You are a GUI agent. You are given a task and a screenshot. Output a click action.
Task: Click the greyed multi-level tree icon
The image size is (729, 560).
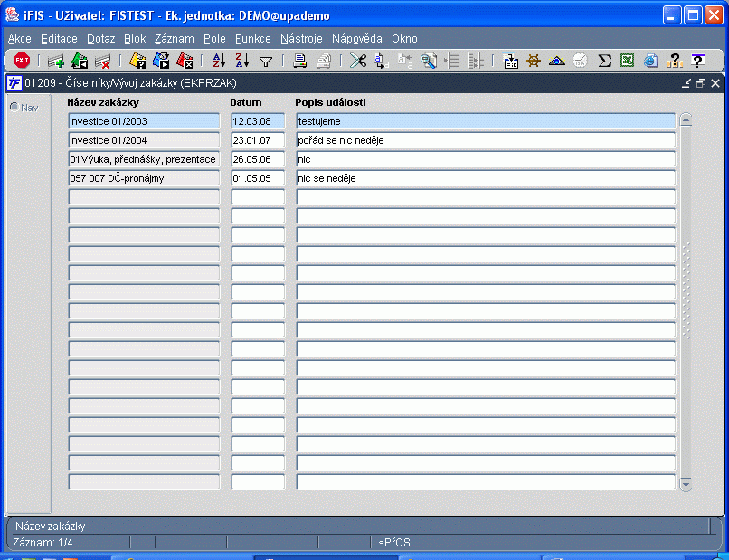[476, 61]
